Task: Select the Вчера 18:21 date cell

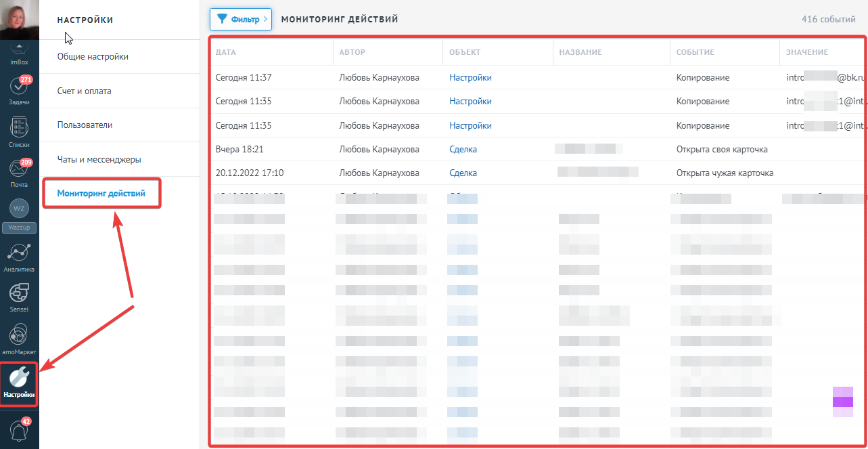Action: tap(239, 149)
